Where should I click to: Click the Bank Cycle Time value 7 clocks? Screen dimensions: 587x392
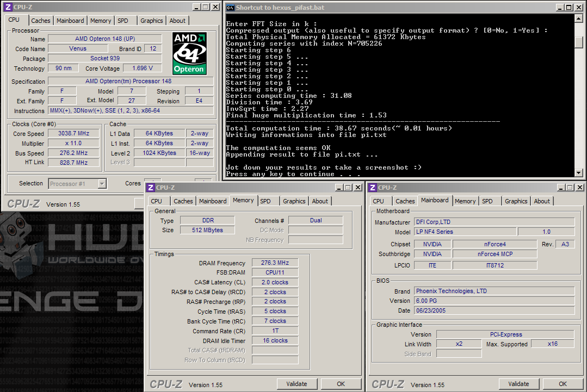[x=275, y=321]
